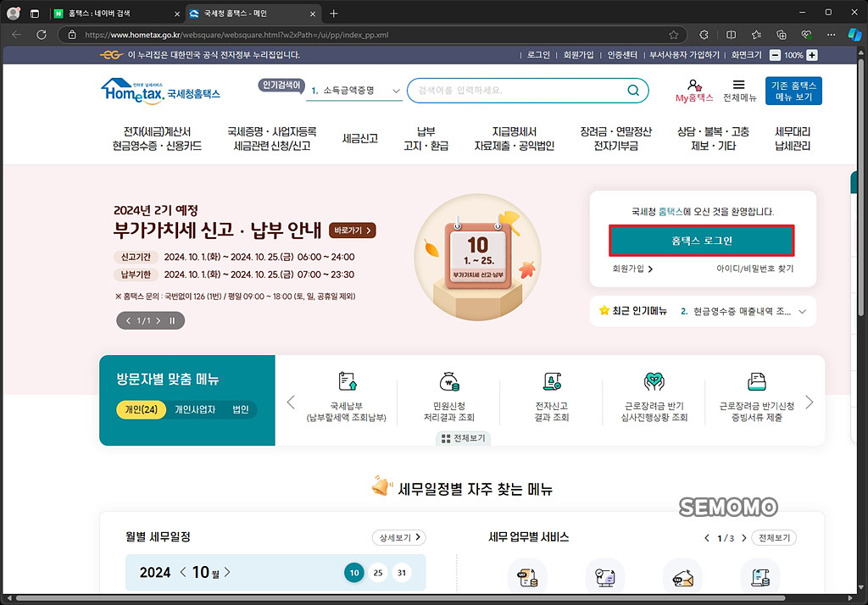Image resolution: width=868 pixels, height=605 pixels.
Task: Open new browser tab
Action: [x=333, y=14]
